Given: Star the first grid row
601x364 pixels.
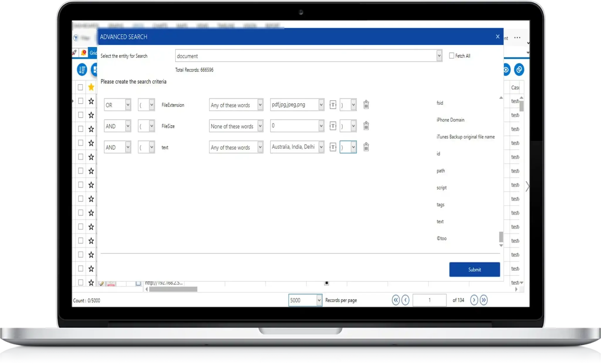Looking at the screenshot, I should 91,101.
